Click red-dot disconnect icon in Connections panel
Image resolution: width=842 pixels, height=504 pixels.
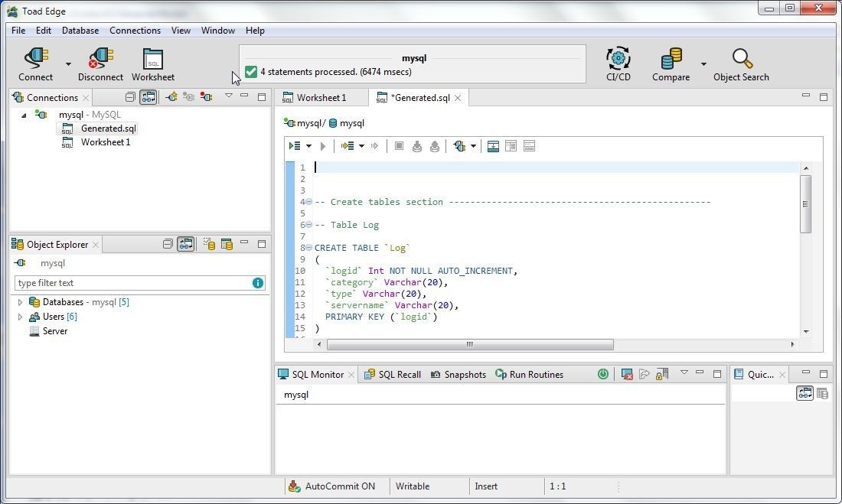point(206,97)
